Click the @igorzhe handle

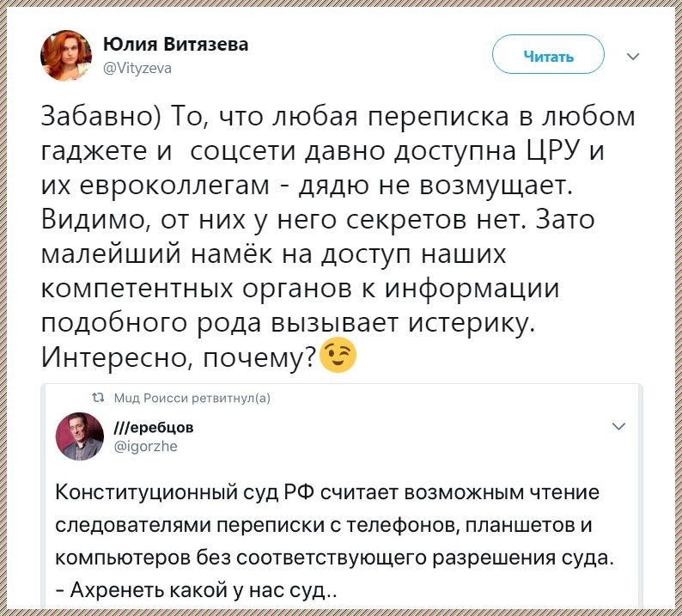point(146,445)
